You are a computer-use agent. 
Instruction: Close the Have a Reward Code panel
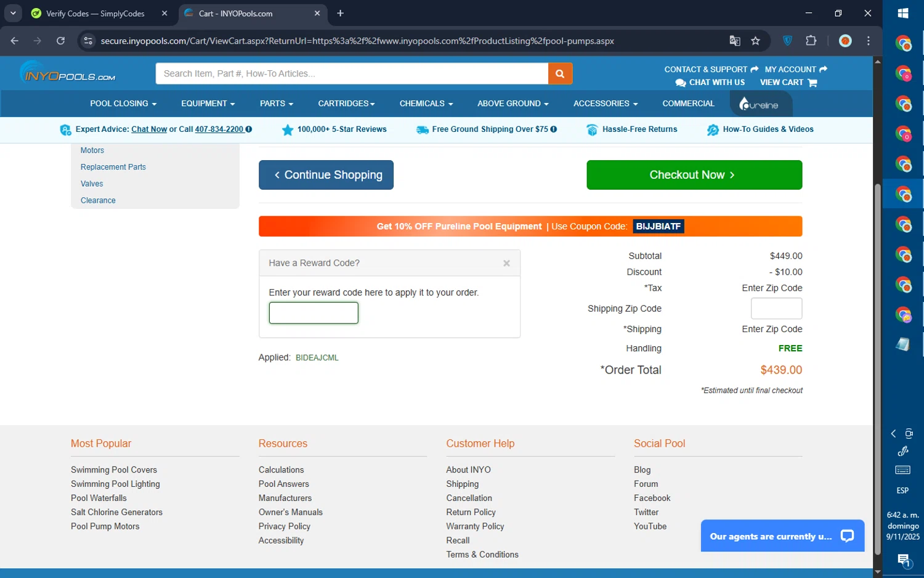click(506, 263)
